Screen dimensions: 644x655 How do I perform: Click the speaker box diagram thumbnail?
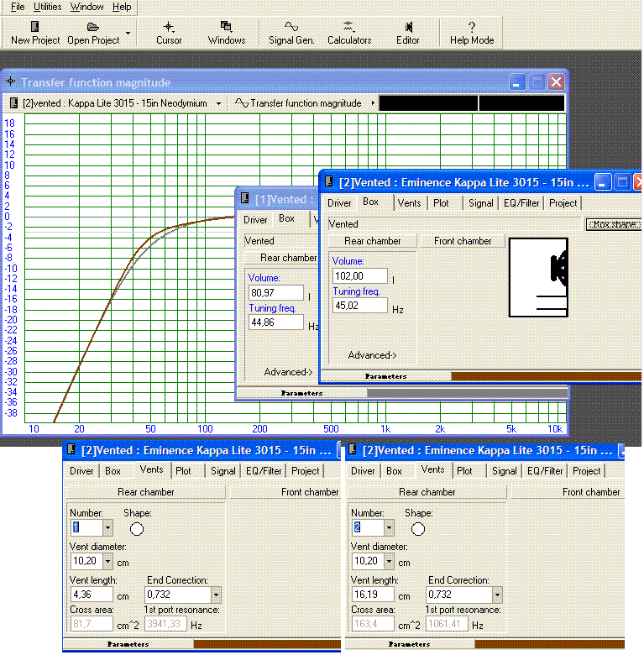click(x=538, y=277)
